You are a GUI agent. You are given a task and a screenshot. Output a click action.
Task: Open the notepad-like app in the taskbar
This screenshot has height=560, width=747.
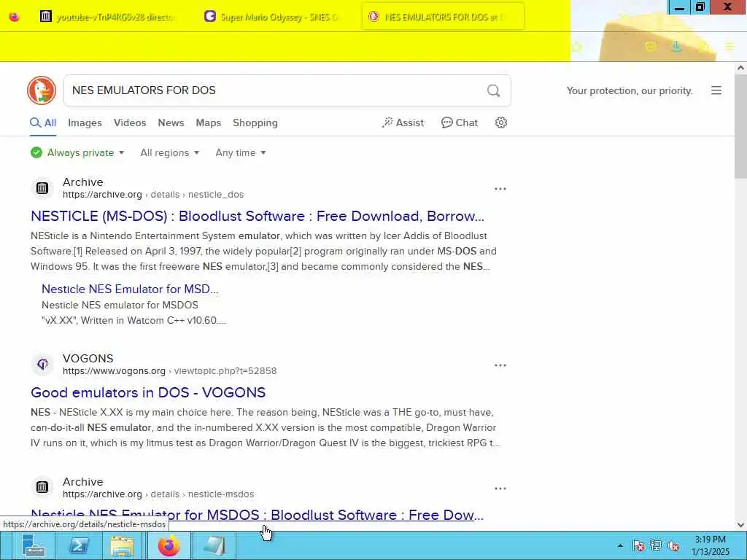click(214, 545)
